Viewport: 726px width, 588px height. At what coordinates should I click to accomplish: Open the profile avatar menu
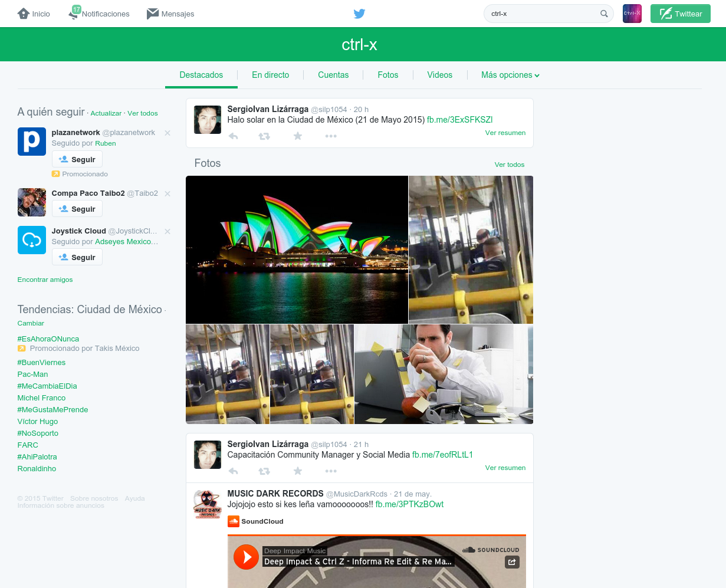click(632, 14)
